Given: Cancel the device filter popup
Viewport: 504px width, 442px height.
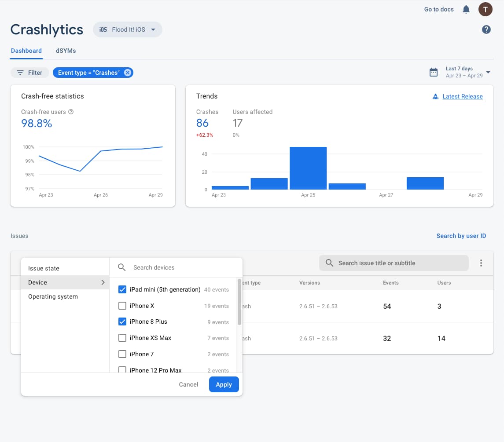Looking at the screenshot, I should 188,384.
